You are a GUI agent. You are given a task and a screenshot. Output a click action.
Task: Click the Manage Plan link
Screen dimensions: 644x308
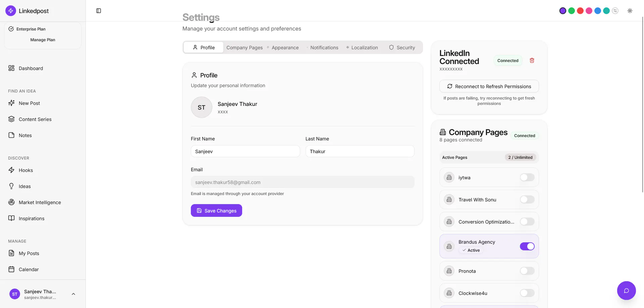[43, 40]
